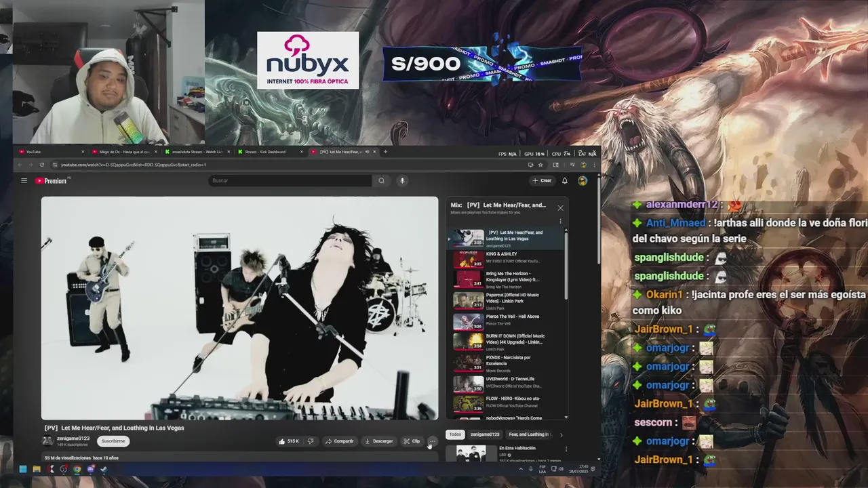Open the Windows Start menu
Viewport: 868px width, 488px height.
22,469
